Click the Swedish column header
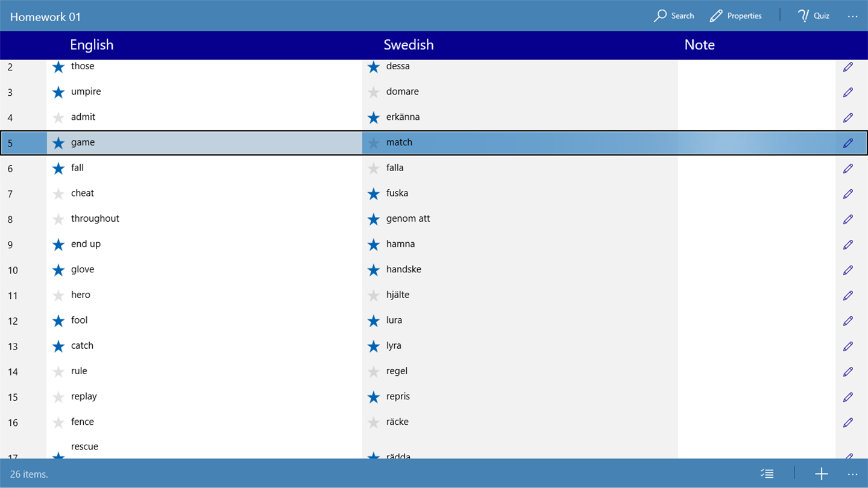This screenshot has height=488, width=868. [409, 45]
